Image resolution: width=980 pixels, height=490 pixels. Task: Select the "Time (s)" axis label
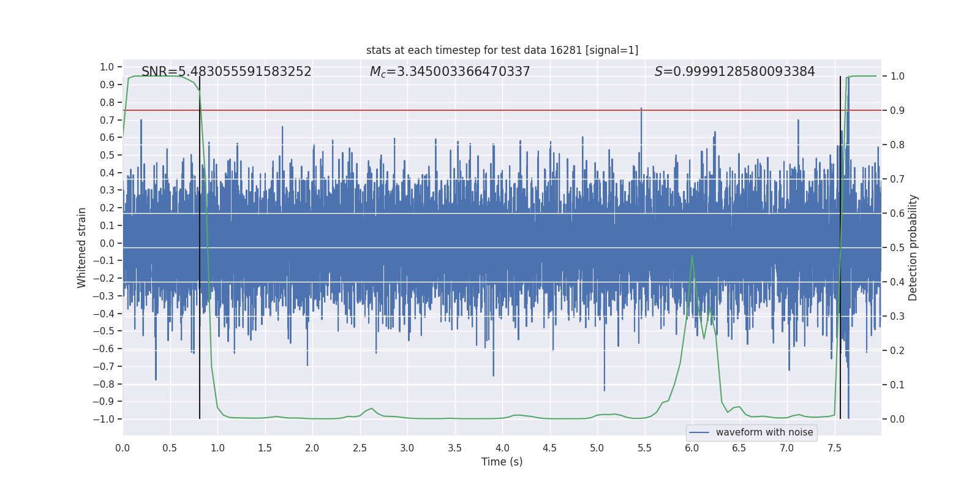pyautogui.click(x=502, y=462)
